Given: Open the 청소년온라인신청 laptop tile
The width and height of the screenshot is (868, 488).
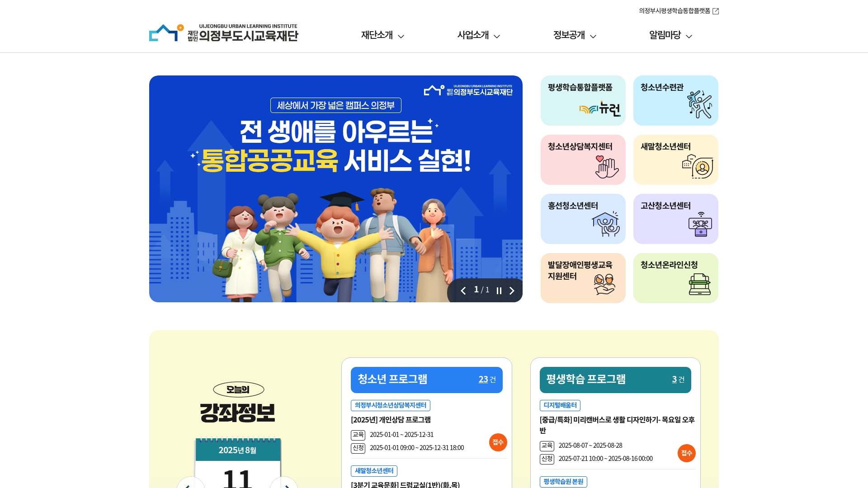Looking at the screenshot, I should (x=675, y=278).
